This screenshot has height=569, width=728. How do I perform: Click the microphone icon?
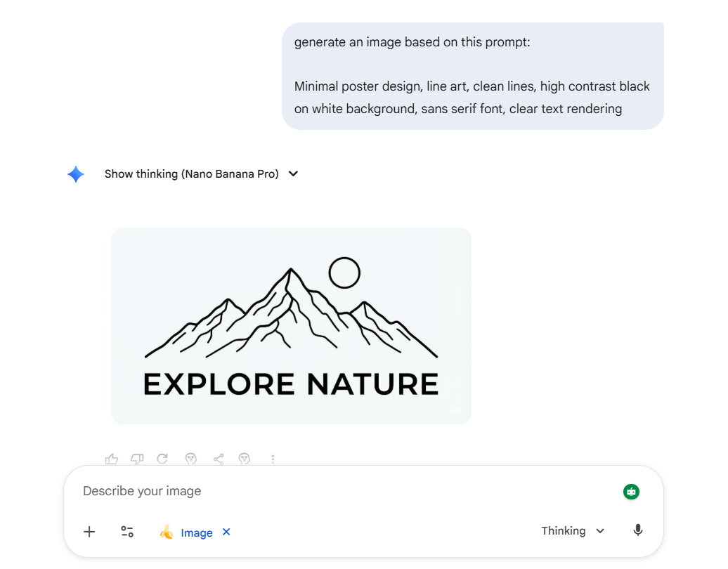tap(638, 531)
